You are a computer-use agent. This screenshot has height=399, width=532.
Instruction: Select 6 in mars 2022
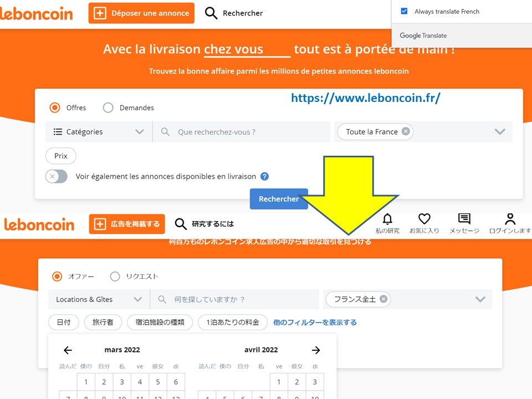(x=176, y=382)
